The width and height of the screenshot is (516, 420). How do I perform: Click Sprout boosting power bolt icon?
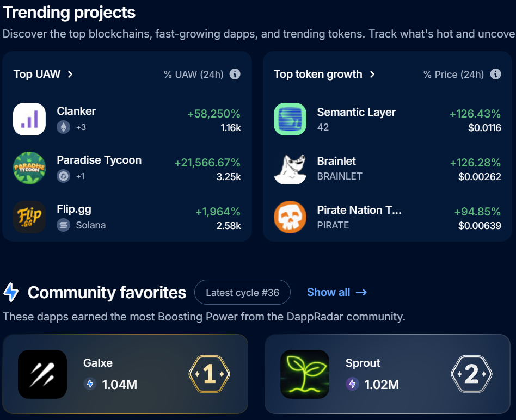[352, 384]
